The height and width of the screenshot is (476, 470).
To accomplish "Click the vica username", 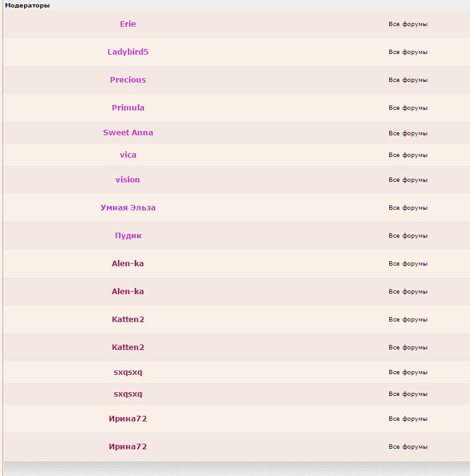I will point(128,155).
